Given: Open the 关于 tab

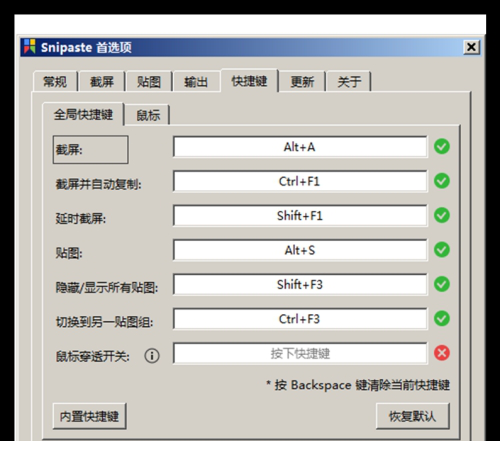Looking at the screenshot, I should (349, 81).
